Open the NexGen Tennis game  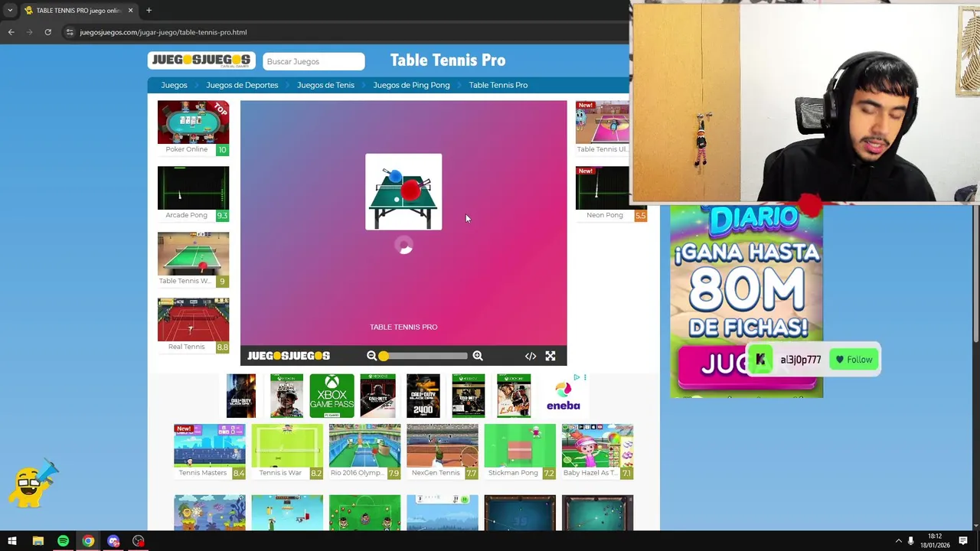tap(443, 445)
